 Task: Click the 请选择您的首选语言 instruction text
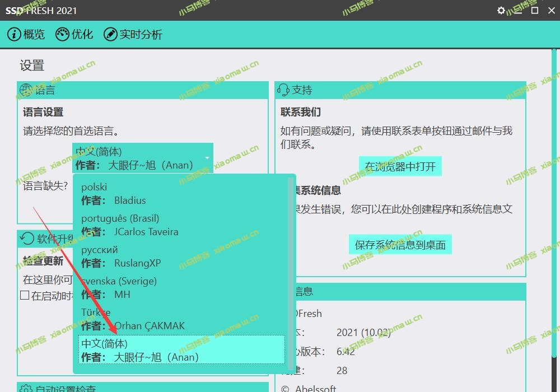tap(71, 131)
